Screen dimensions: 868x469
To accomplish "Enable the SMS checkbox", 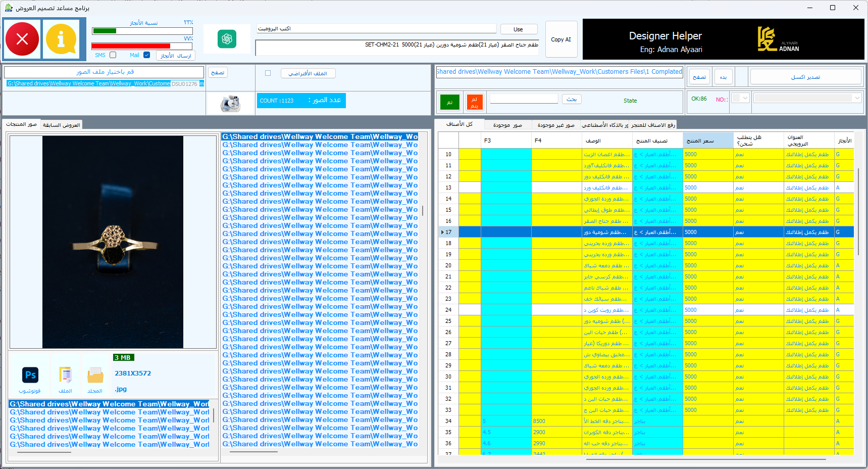I will pyautogui.click(x=113, y=55).
